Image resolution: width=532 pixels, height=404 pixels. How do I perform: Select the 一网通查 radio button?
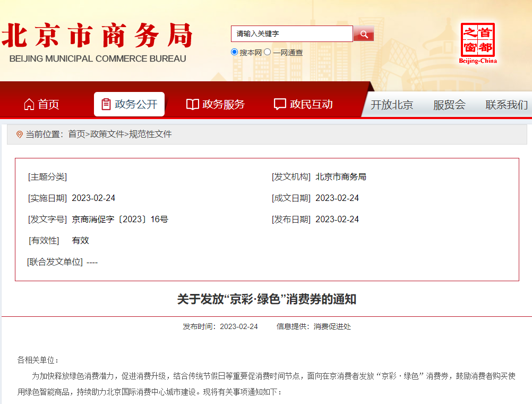267,52
